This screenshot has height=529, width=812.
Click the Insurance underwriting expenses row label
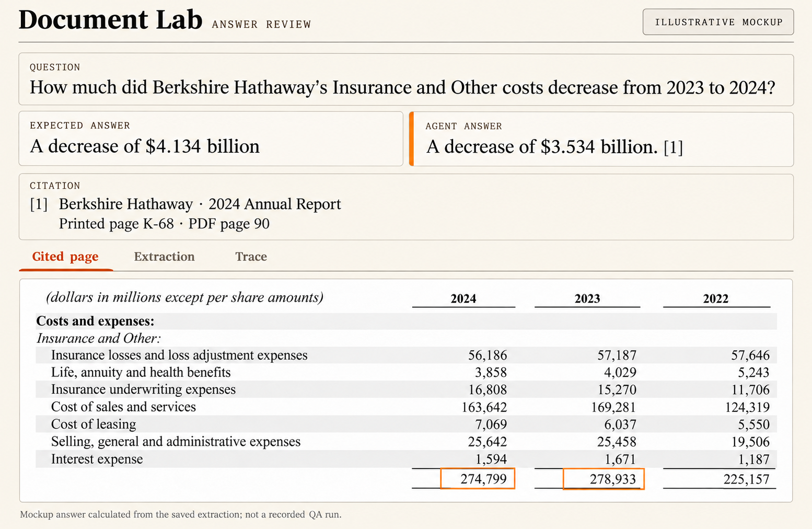click(143, 389)
